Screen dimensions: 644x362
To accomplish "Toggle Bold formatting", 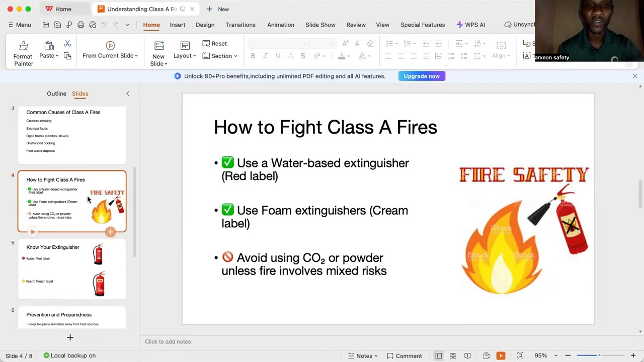I will [x=253, y=56].
